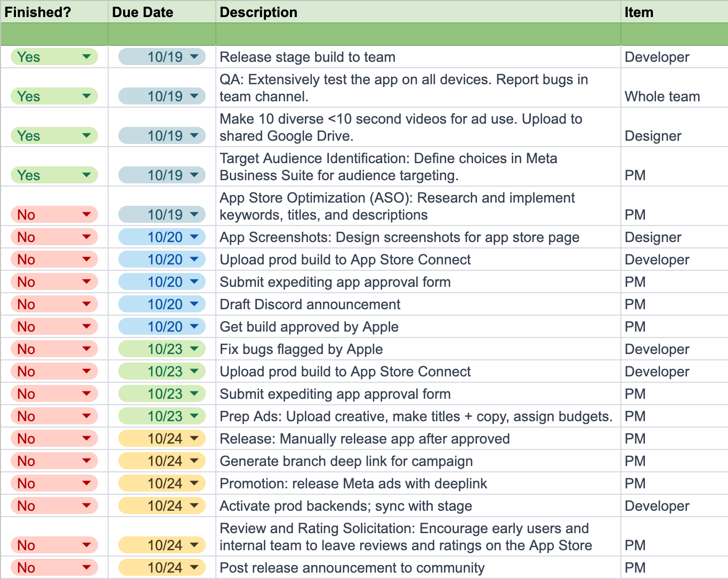Open Due Date dropdown for Post release announcement row
Image resolution: width=728 pixels, height=579 pixels.
162,568
